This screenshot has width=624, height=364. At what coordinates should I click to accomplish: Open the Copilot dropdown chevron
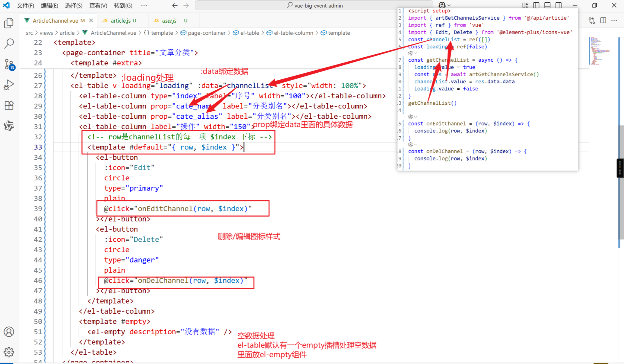449,5
